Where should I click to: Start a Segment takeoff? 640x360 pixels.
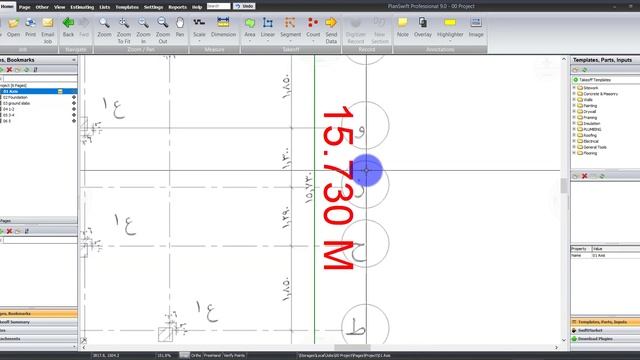(290, 27)
